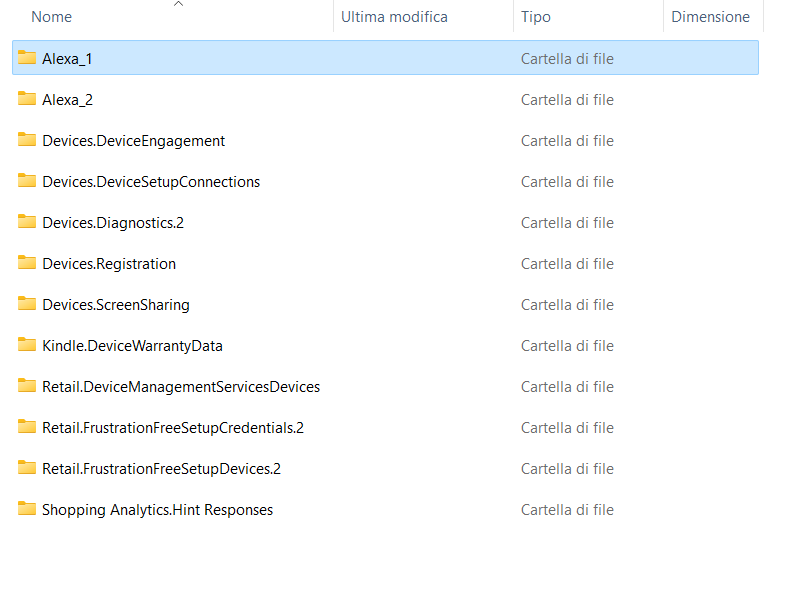Viewport: 788px width, 593px height.
Task: Click the type cell of Alexa_1
Action: pyautogui.click(x=567, y=59)
